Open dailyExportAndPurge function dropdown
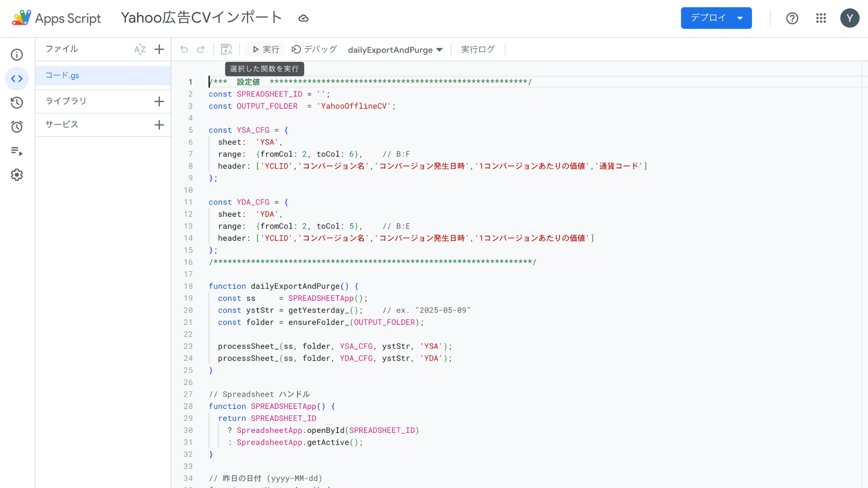Image resolution: width=868 pixels, height=488 pixels. pyautogui.click(x=395, y=50)
